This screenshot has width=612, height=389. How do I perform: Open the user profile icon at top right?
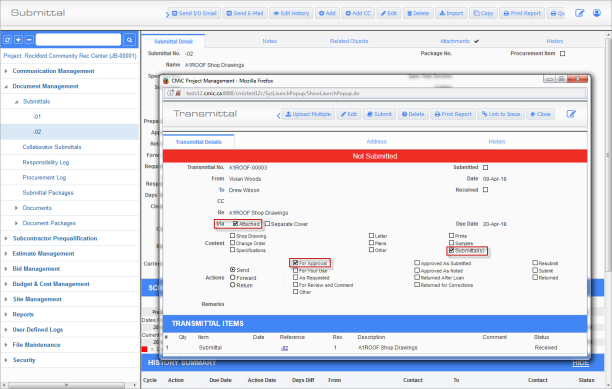click(x=597, y=13)
